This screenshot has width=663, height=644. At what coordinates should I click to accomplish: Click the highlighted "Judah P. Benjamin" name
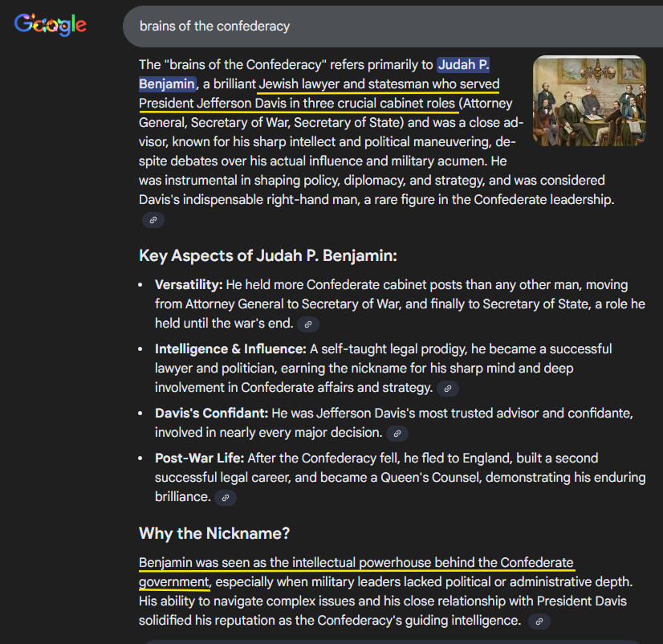[x=463, y=65]
